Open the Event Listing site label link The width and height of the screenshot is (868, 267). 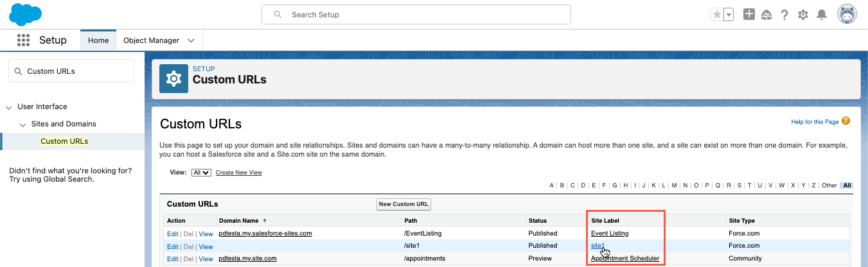[609, 233]
